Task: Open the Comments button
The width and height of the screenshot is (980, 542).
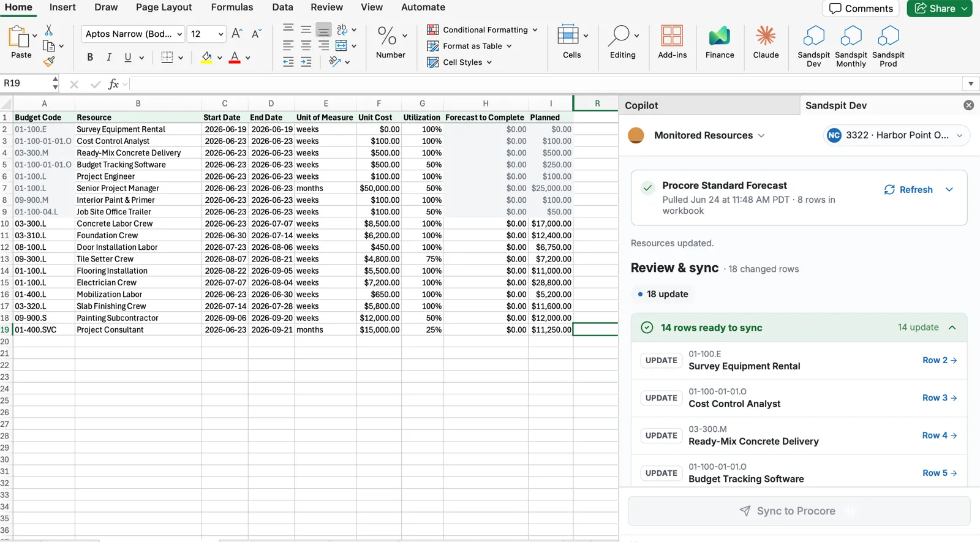Action: click(x=861, y=9)
